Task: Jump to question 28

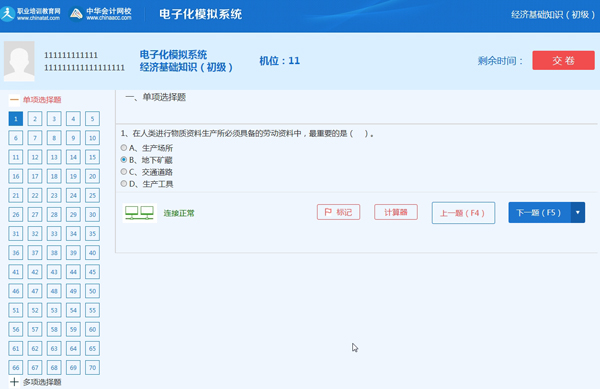Action: [x=54, y=214]
